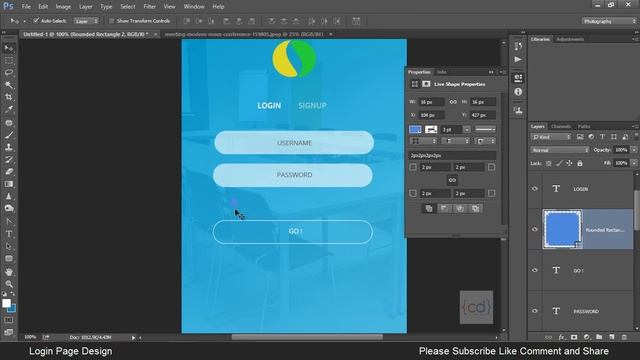Switch to the Info tab

point(442,72)
